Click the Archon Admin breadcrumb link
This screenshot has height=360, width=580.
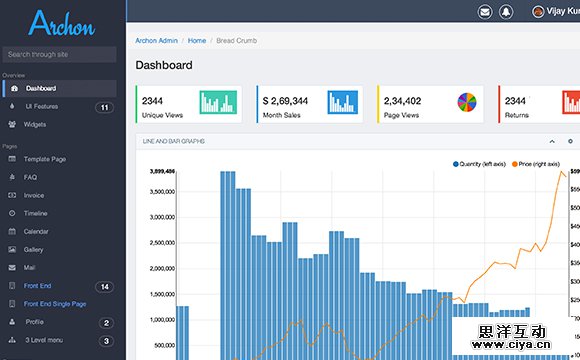point(156,41)
